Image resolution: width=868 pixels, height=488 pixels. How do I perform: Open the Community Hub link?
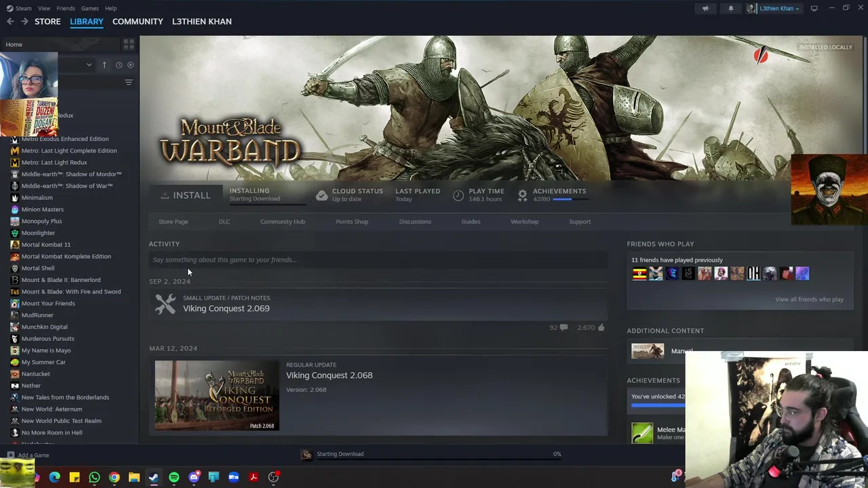[x=282, y=222]
